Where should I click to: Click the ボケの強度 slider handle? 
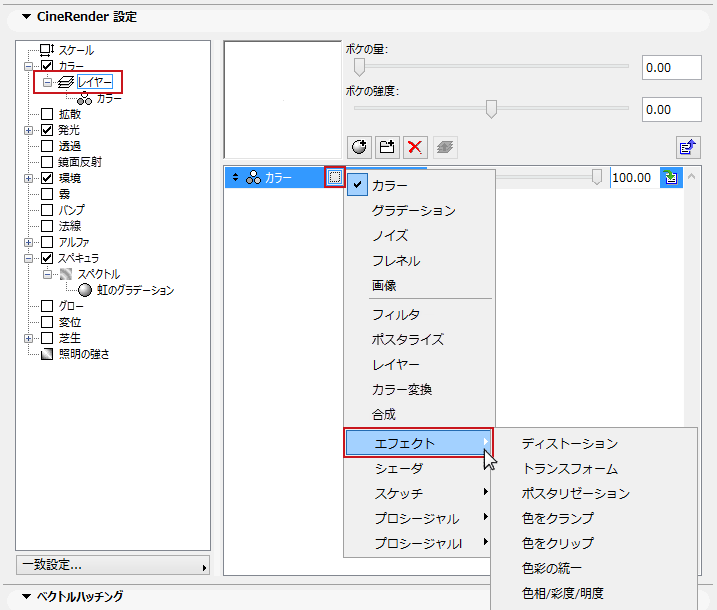[x=491, y=109]
